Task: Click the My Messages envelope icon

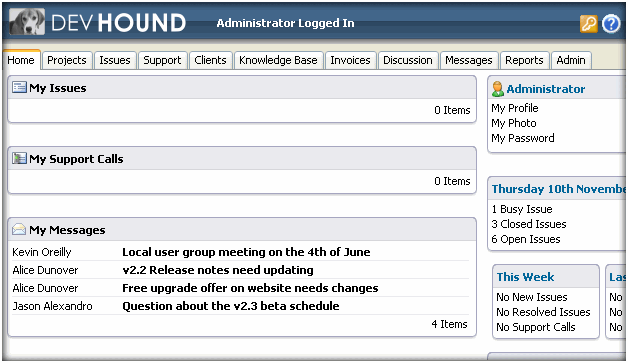Action: pos(19,229)
